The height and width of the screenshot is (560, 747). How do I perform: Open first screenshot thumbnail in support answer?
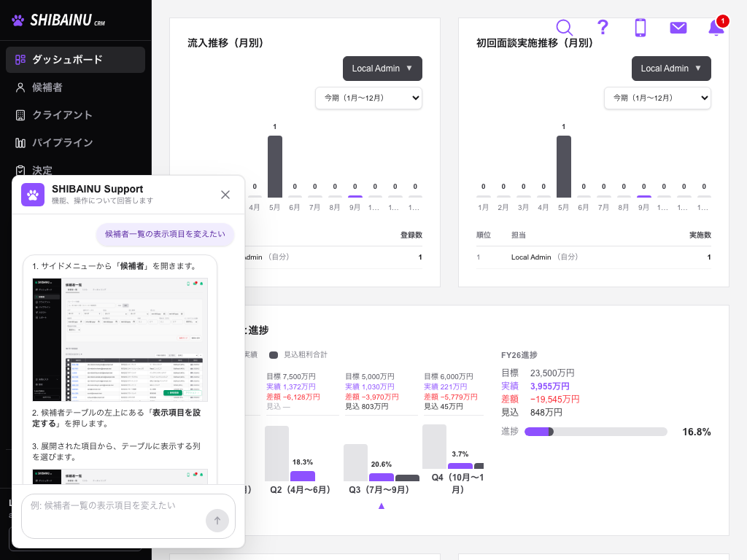[120, 340]
